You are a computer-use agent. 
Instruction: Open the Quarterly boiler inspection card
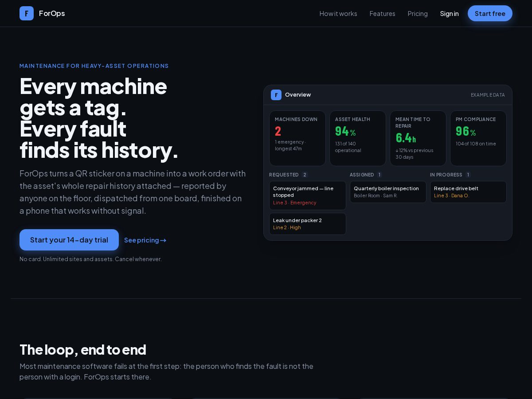point(388,192)
